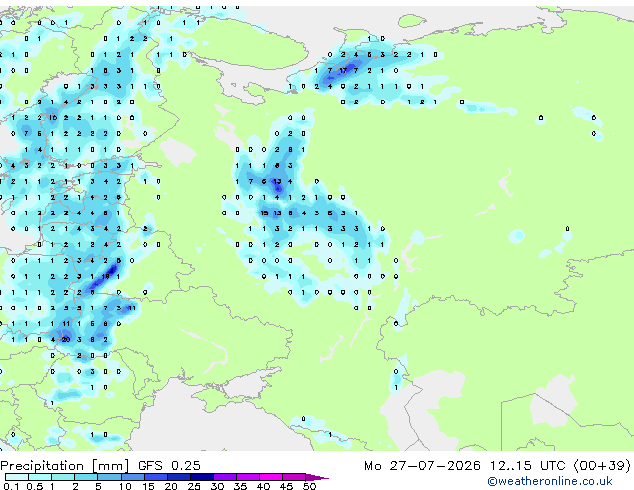Click the '50' legend scale label
Screen dimensions: 634x490
pyautogui.click(x=309, y=486)
